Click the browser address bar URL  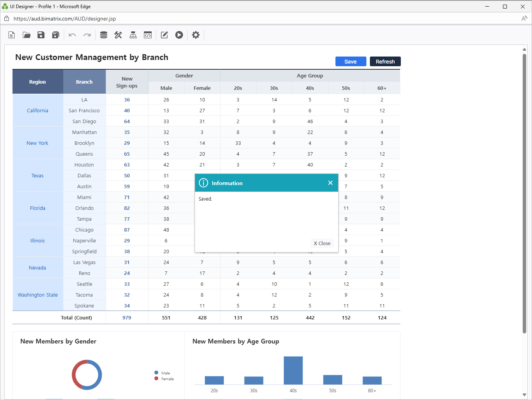(64, 19)
